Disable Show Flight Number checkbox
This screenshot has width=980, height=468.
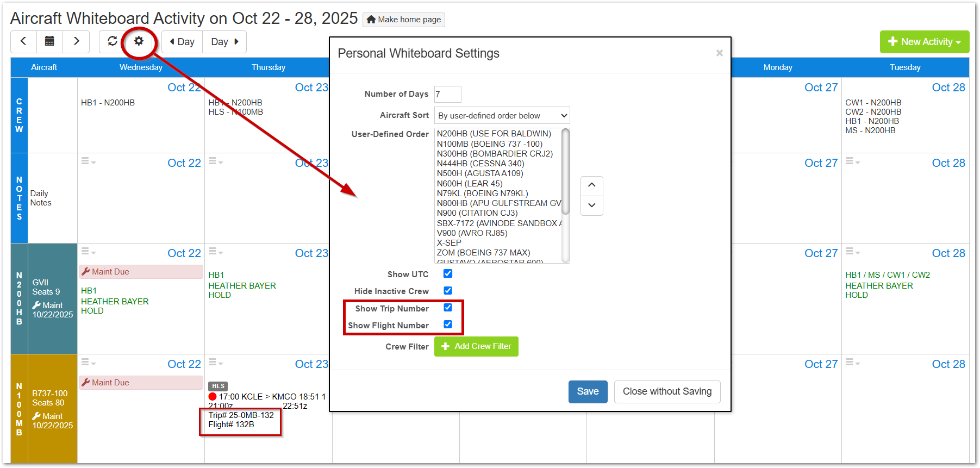(x=448, y=325)
